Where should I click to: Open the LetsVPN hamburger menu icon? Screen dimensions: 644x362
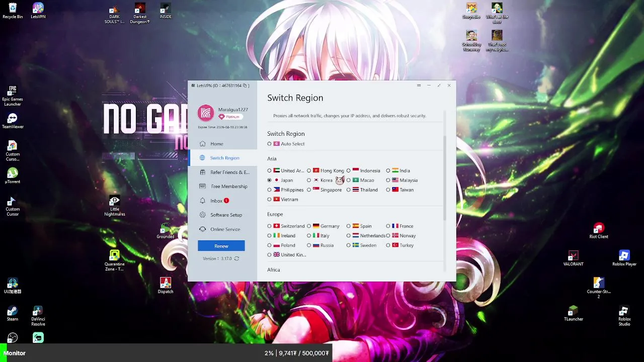pos(419,85)
